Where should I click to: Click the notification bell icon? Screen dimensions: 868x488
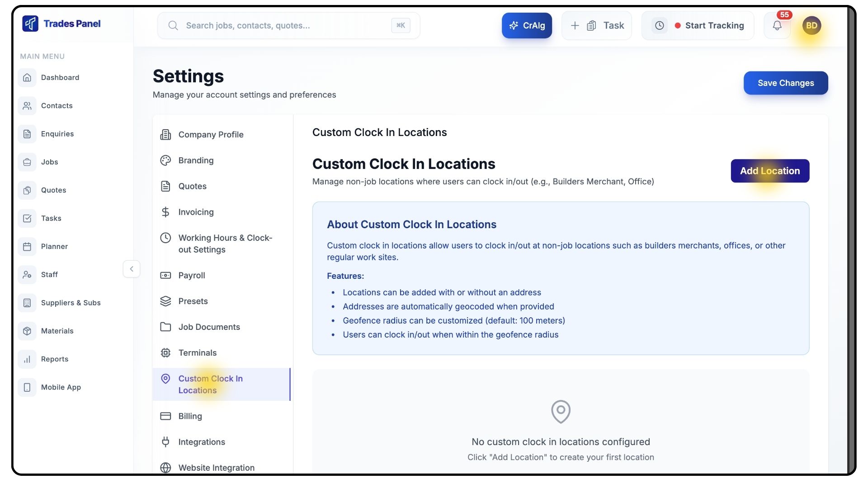point(777,26)
